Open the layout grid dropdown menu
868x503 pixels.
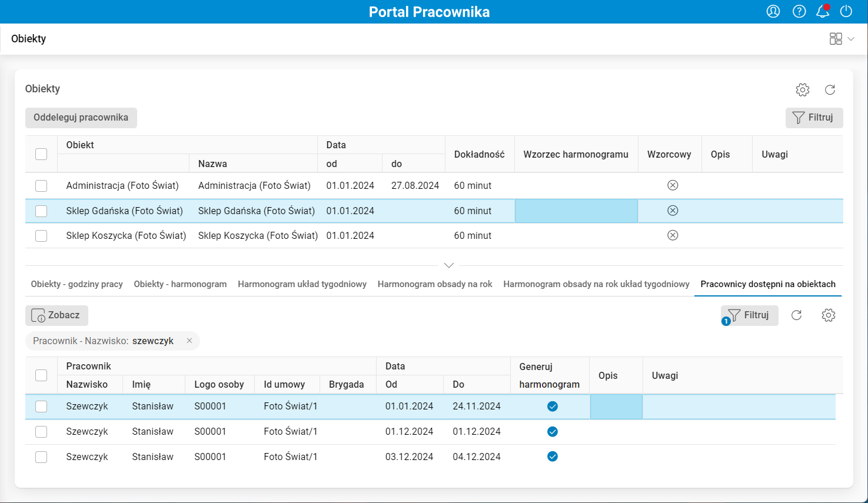click(x=842, y=39)
